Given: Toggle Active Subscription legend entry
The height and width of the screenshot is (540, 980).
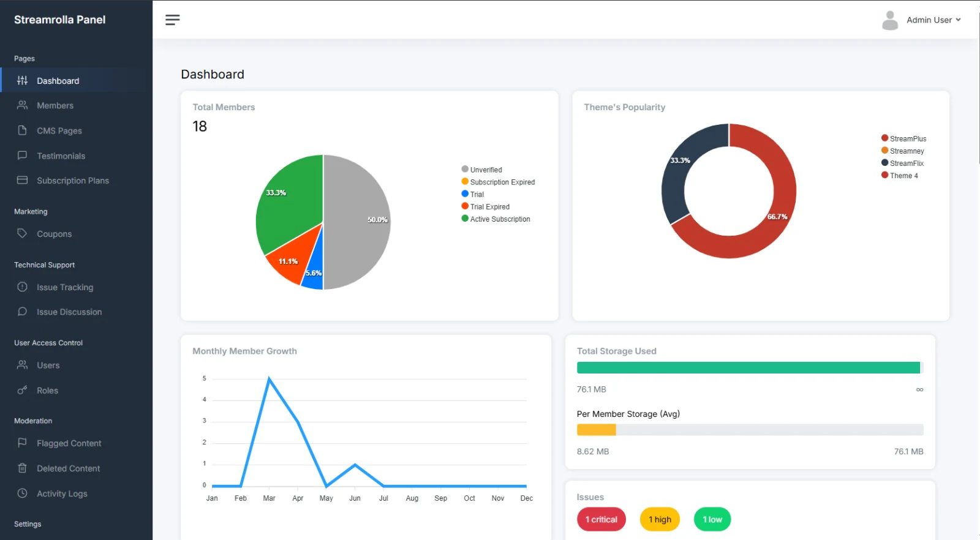Looking at the screenshot, I should coord(496,219).
